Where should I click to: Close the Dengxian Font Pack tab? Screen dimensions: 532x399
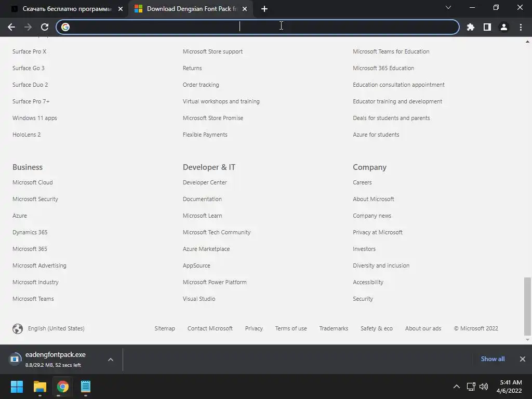[x=245, y=9]
